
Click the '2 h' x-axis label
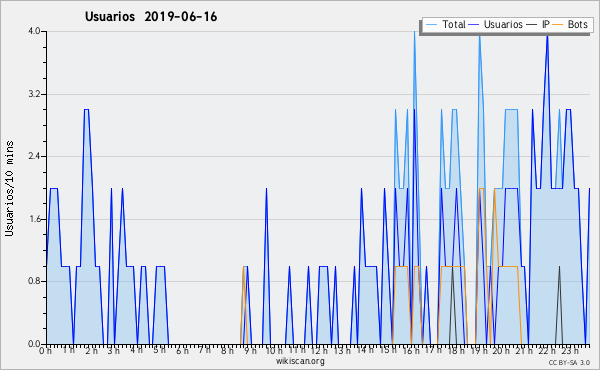(91, 351)
